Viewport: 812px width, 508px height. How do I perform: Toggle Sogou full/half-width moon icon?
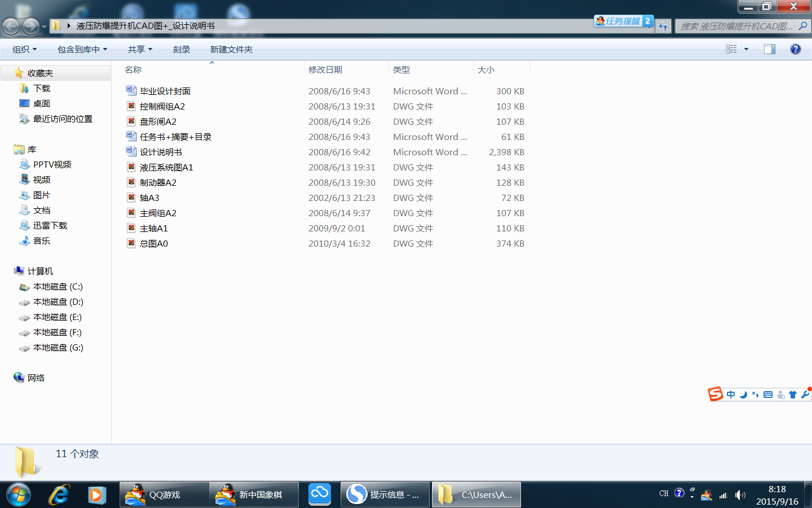pos(743,395)
